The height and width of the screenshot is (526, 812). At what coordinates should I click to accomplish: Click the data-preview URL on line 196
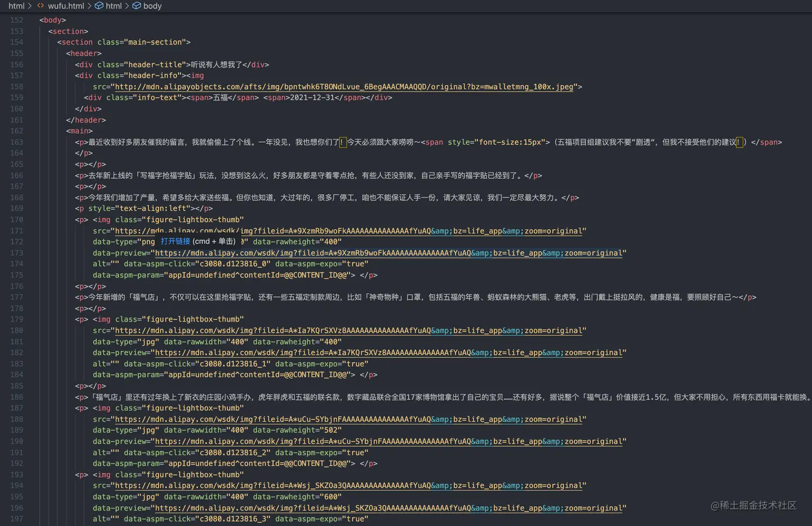coord(388,508)
